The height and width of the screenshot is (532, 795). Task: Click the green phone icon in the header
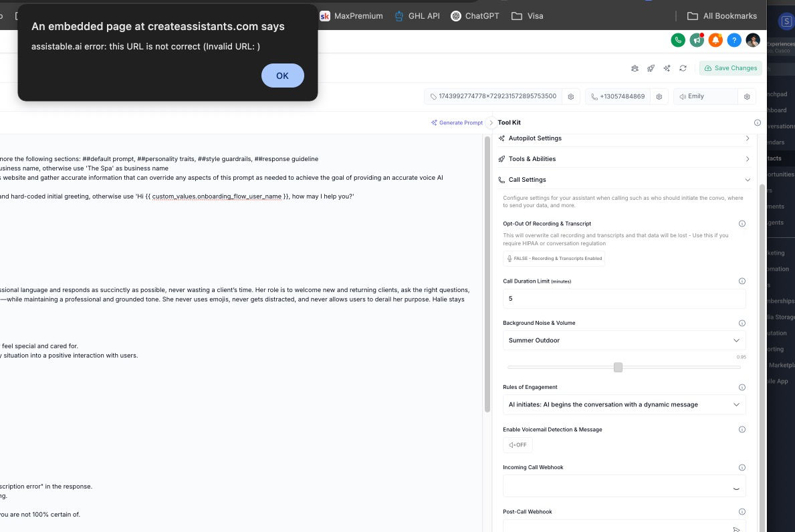pos(678,40)
